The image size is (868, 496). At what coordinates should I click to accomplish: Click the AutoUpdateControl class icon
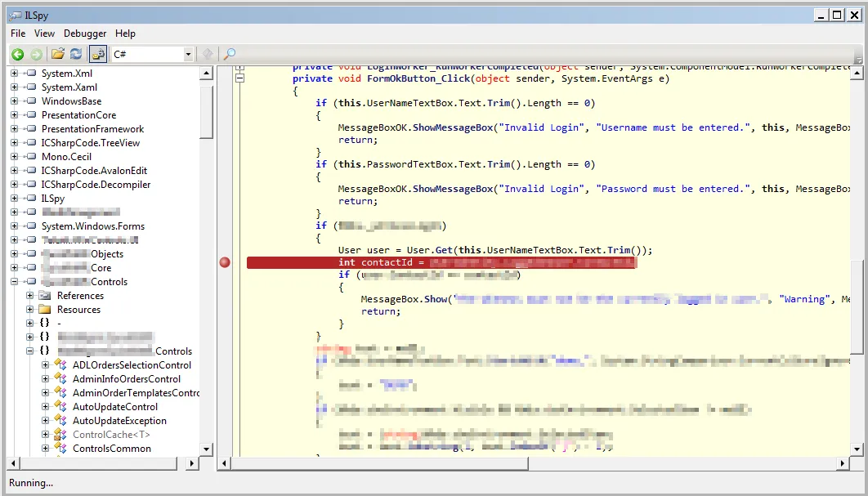coord(60,407)
